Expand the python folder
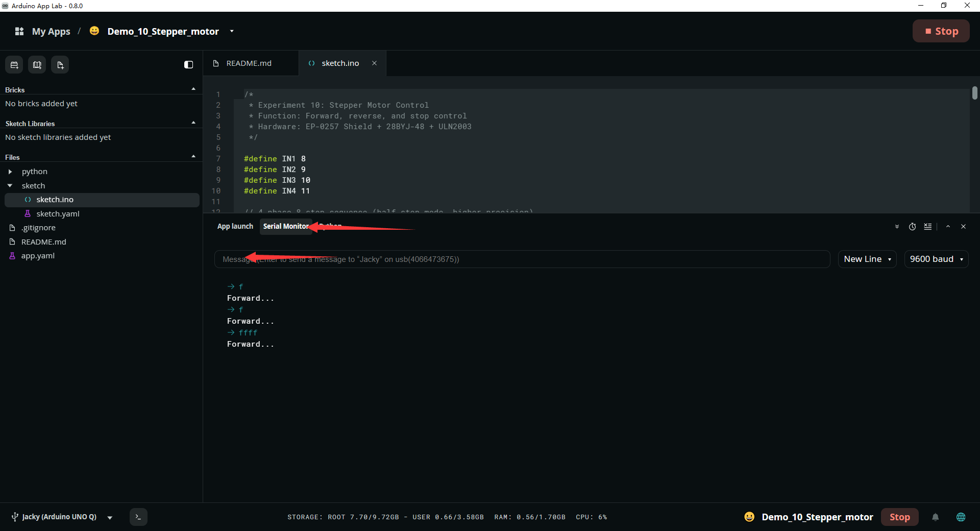The image size is (980, 531). (10, 172)
